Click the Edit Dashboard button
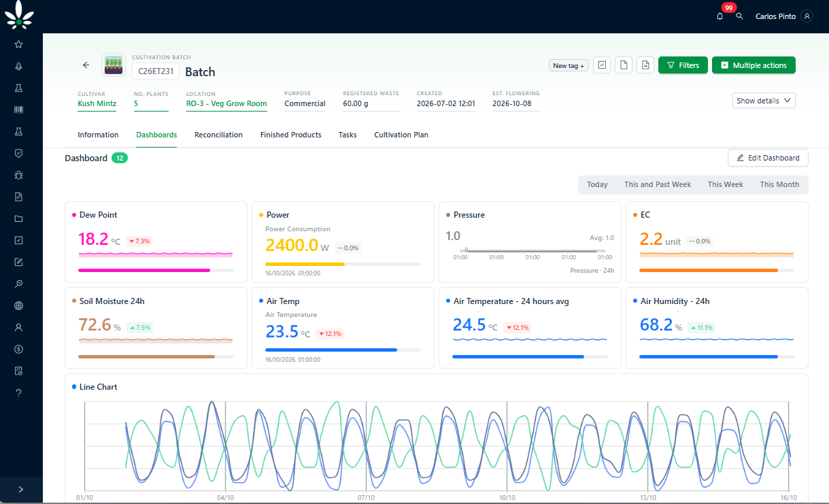Image resolution: width=829 pixels, height=504 pixels. [768, 158]
